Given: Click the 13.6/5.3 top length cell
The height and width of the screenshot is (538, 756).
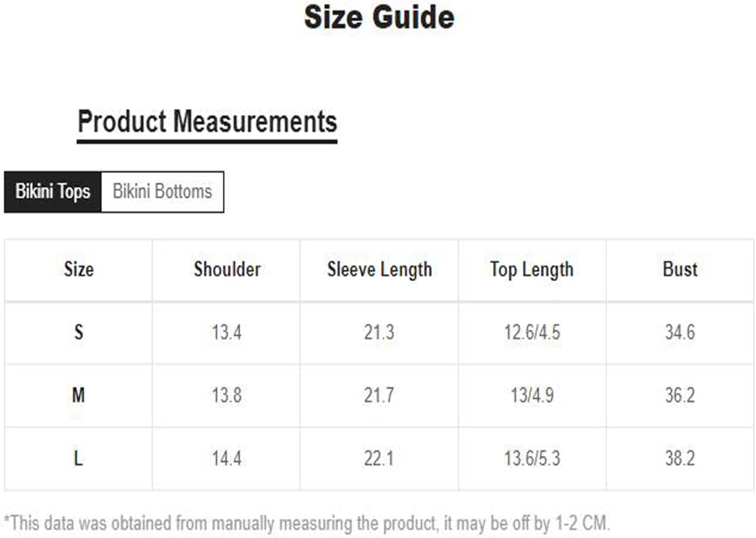Looking at the screenshot, I should (x=532, y=458).
